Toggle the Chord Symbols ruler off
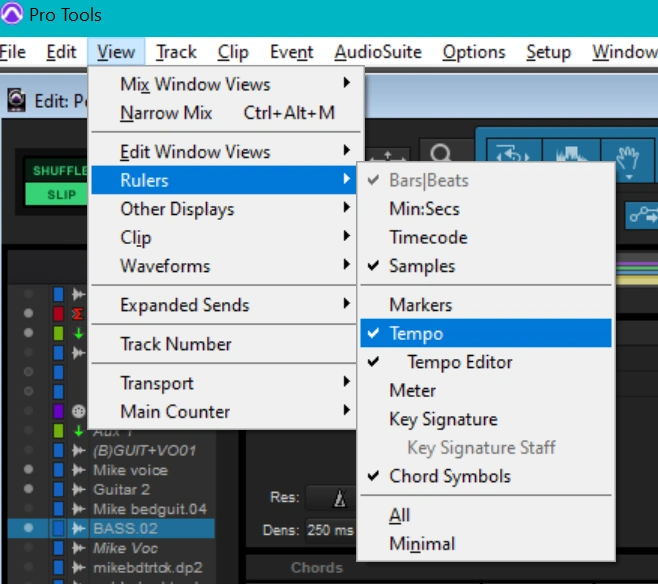Viewport: 658px width, 584px height. point(449,476)
